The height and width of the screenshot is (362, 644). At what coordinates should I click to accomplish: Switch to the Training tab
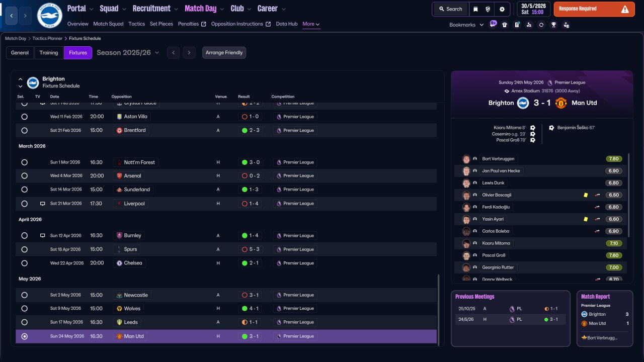(49, 53)
